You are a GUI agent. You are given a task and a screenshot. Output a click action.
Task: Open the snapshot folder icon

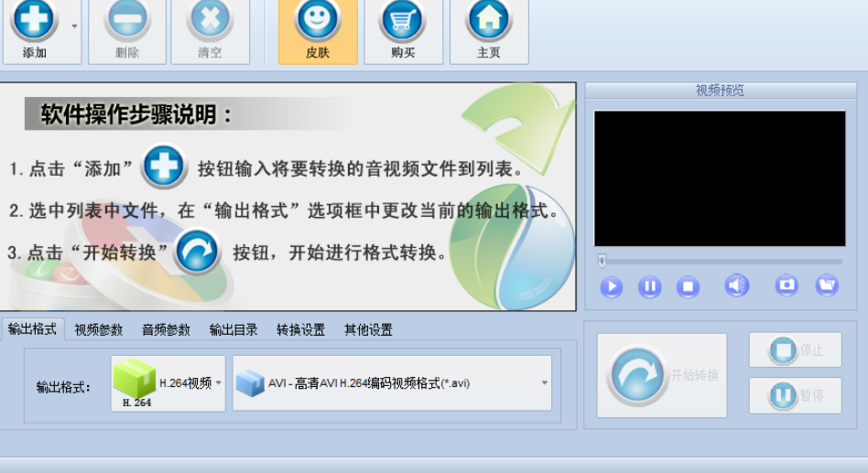827,285
